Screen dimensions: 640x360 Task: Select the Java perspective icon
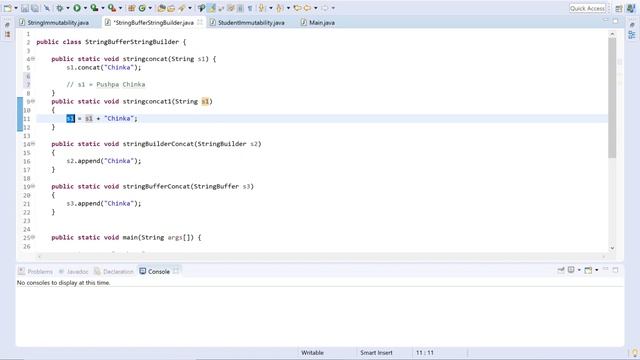(631, 9)
